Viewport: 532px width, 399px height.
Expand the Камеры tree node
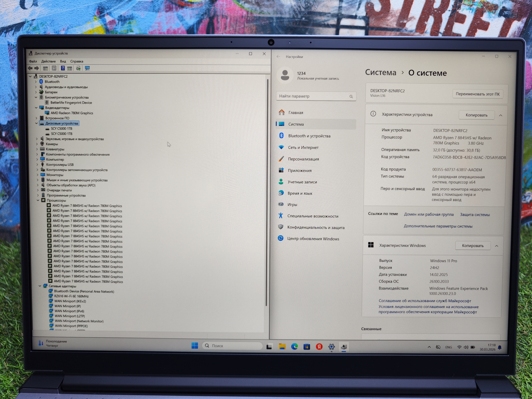click(x=37, y=144)
